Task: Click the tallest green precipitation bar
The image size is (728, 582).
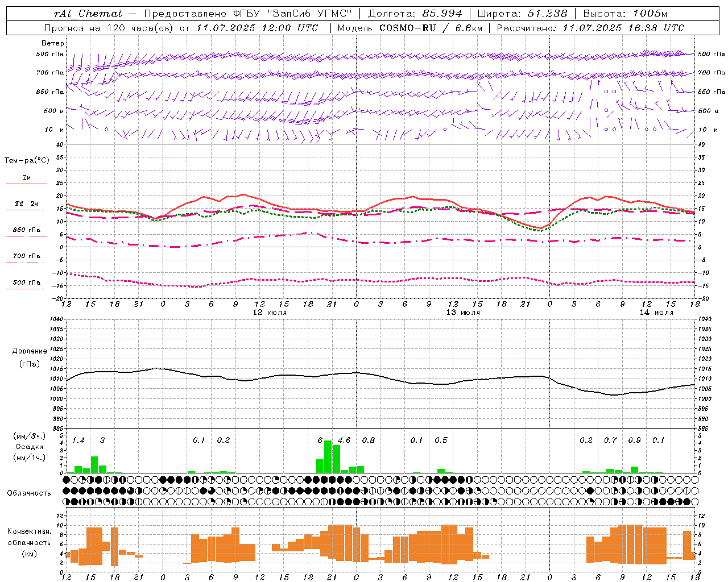Action: click(x=328, y=456)
